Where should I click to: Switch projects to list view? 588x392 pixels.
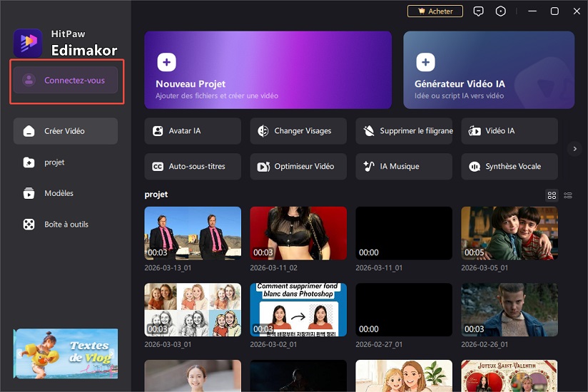coord(568,195)
